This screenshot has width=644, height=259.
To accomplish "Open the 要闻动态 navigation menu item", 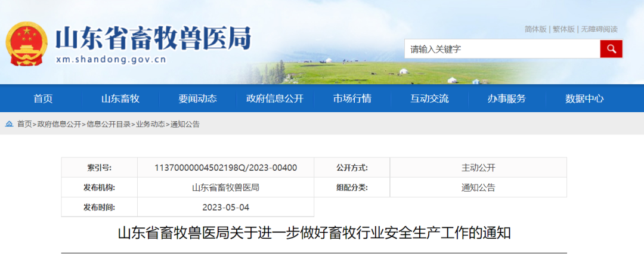I will [x=197, y=98].
